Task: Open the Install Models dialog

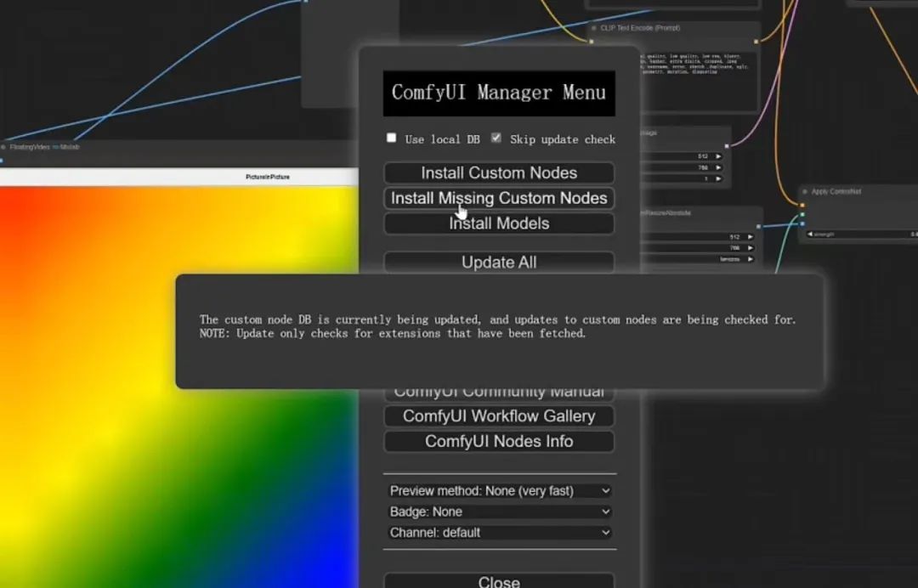Action: point(499,223)
